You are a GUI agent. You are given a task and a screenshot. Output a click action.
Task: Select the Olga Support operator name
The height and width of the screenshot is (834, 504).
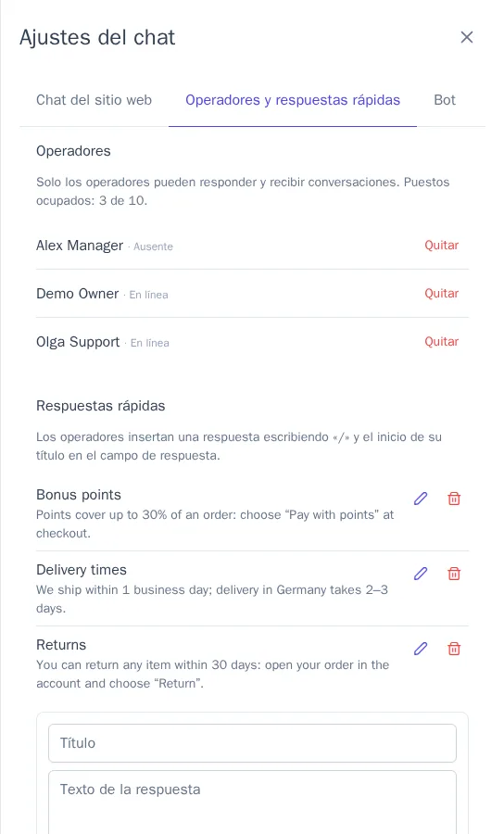click(x=78, y=341)
